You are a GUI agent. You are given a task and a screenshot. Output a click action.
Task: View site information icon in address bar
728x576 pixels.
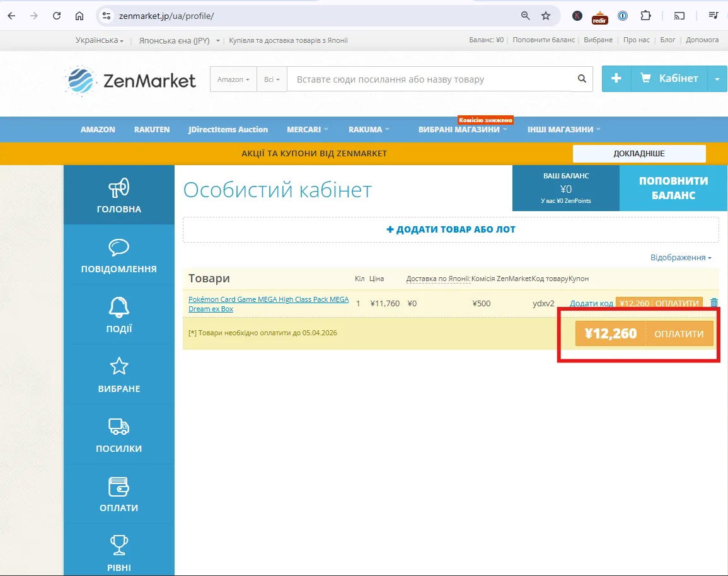tap(107, 16)
